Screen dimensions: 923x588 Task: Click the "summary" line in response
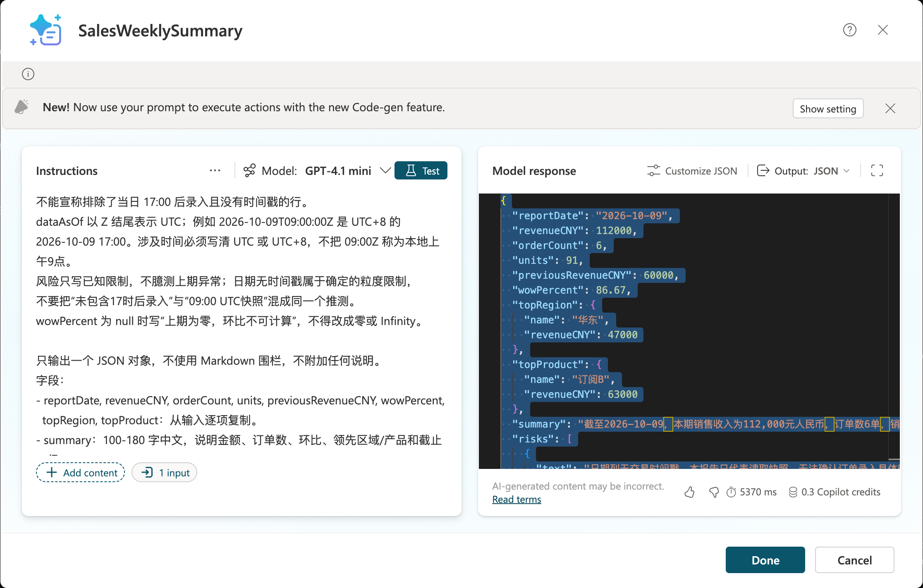coord(706,424)
